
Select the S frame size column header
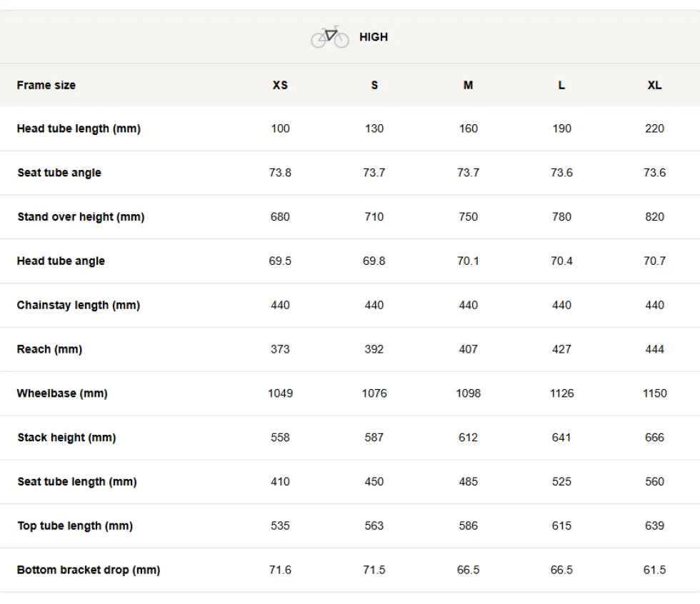click(374, 85)
